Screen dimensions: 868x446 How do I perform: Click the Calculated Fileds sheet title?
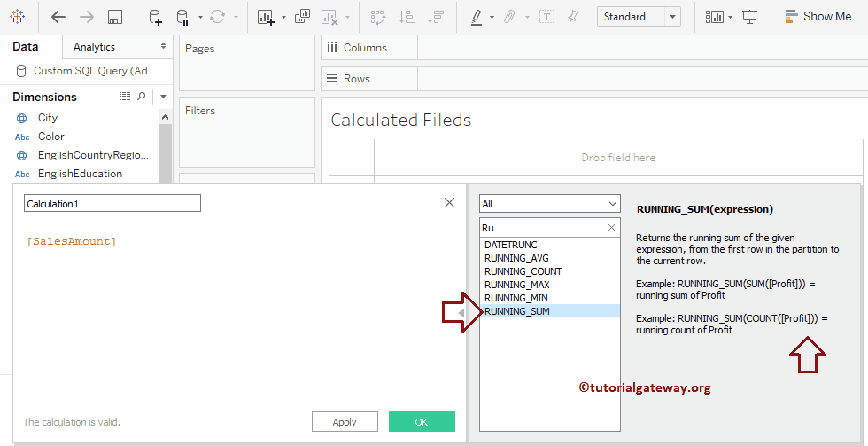point(400,120)
